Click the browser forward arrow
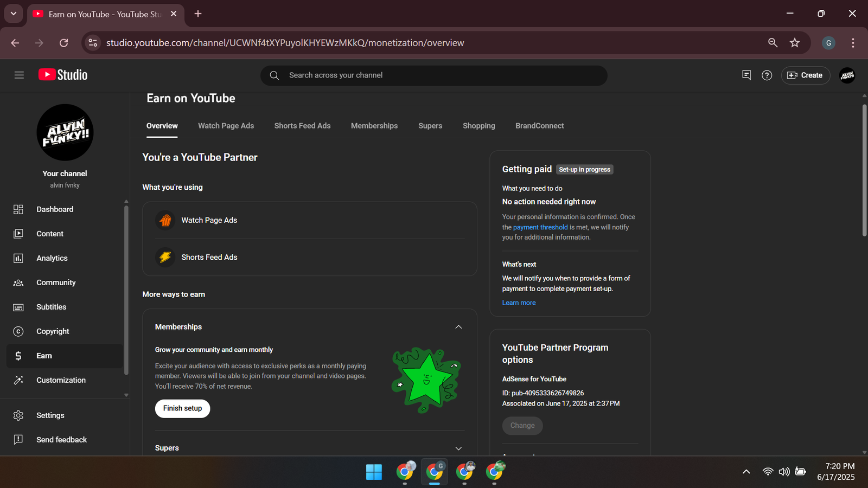The height and width of the screenshot is (488, 868). point(39,43)
